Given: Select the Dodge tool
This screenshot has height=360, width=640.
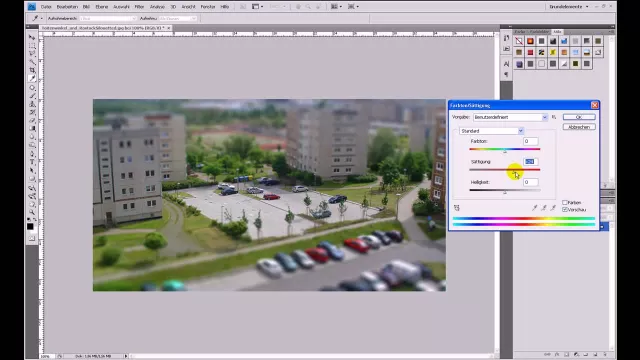Looking at the screenshot, I should tap(32, 145).
